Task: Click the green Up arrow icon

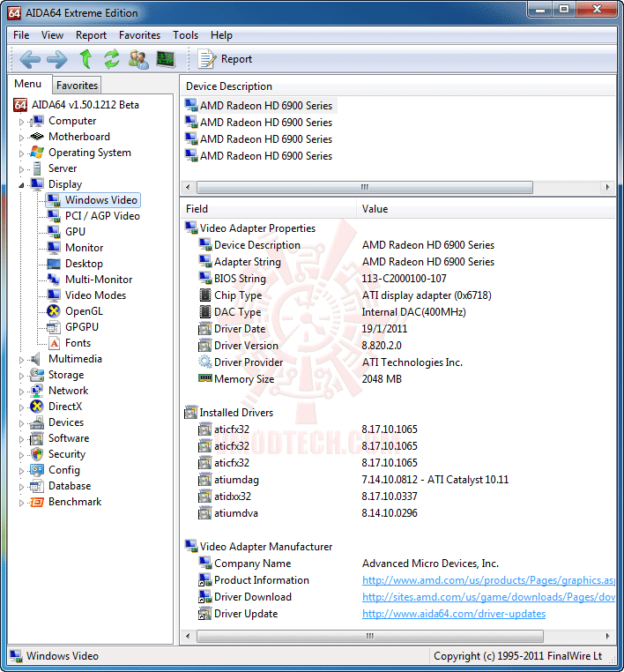Action: point(85,59)
